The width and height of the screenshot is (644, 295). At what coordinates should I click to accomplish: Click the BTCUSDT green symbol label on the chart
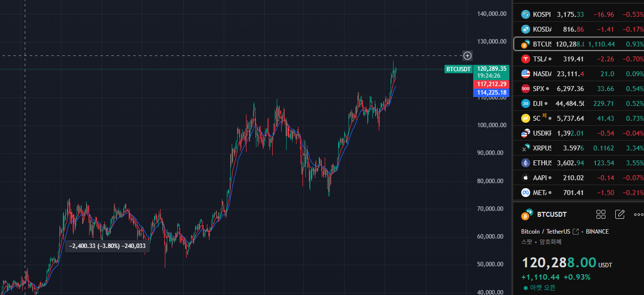click(x=458, y=69)
